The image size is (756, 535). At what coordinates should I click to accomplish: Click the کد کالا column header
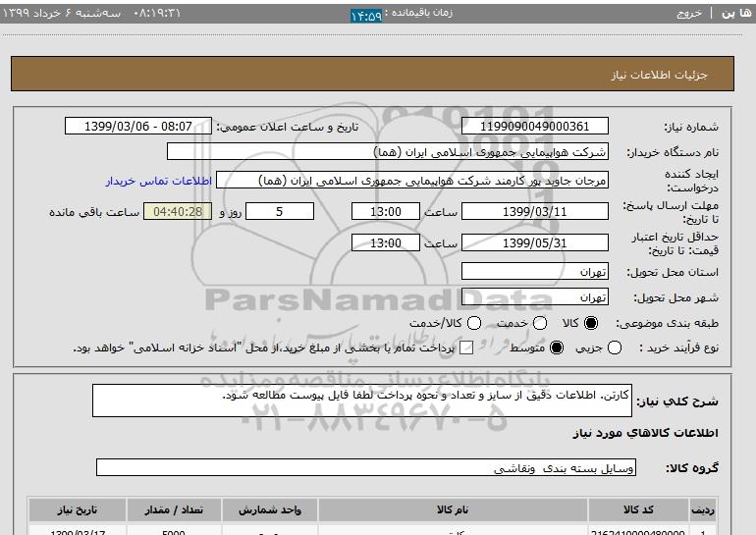click(638, 509)
